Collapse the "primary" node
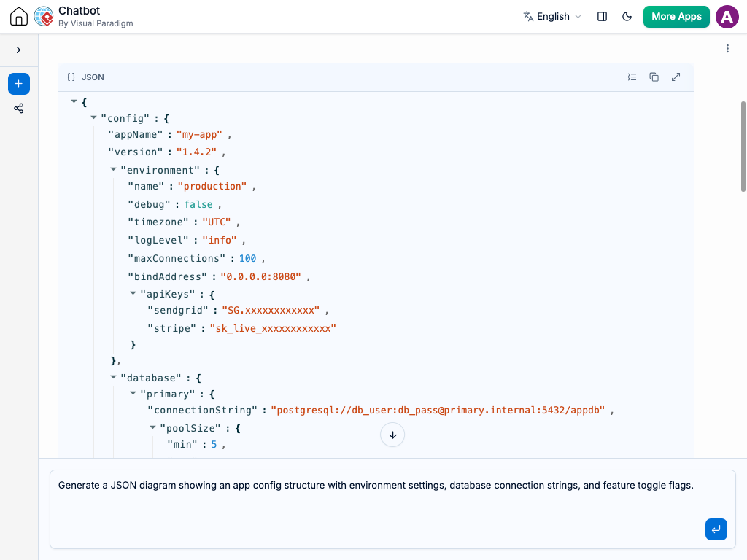Screen dimensions: 747x560 (133, 393)
